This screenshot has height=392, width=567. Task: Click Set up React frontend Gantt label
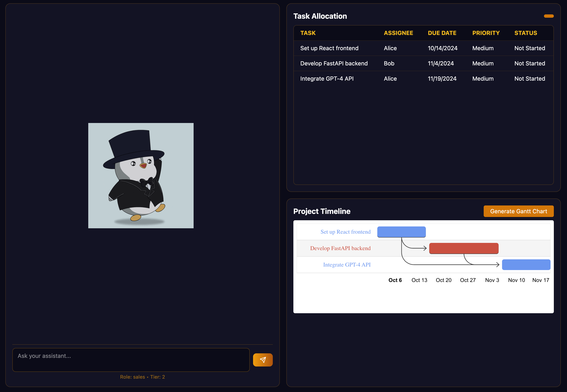click(345, 232)
